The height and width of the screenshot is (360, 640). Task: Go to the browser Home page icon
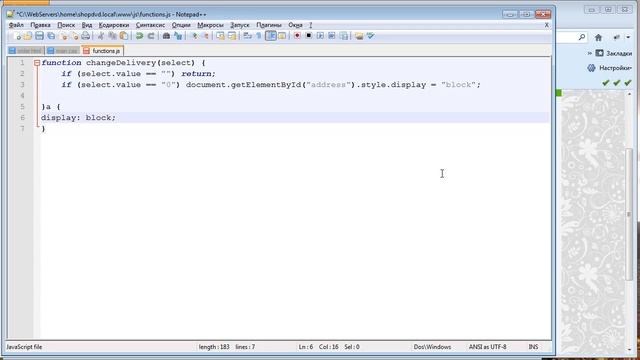coord(598,38)
